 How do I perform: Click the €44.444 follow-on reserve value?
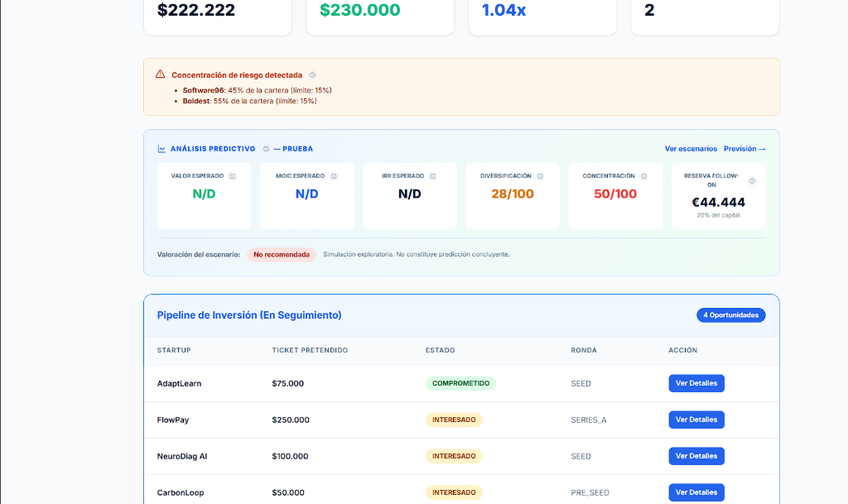pyautogui.click(x=718, y=203)
